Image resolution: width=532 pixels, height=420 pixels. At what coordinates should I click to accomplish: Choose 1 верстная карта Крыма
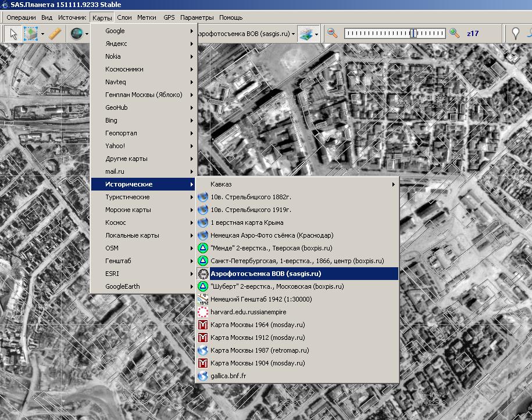click(x=297, y=222)
